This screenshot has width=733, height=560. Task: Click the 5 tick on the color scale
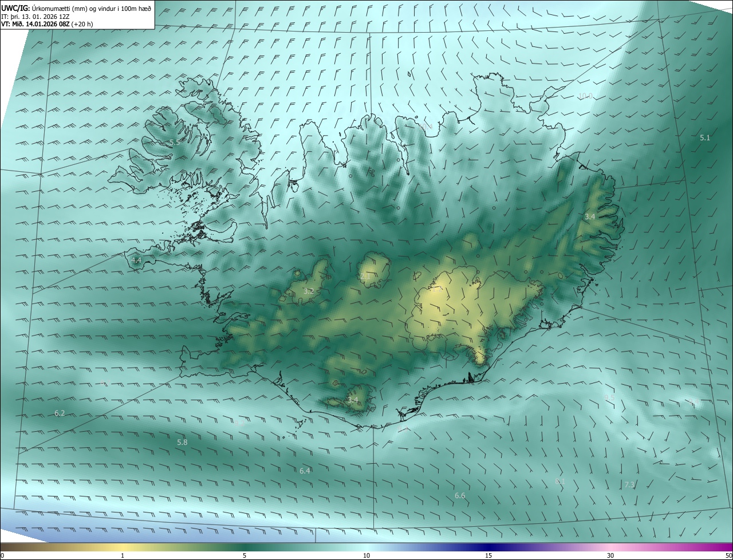click(245, 555)
